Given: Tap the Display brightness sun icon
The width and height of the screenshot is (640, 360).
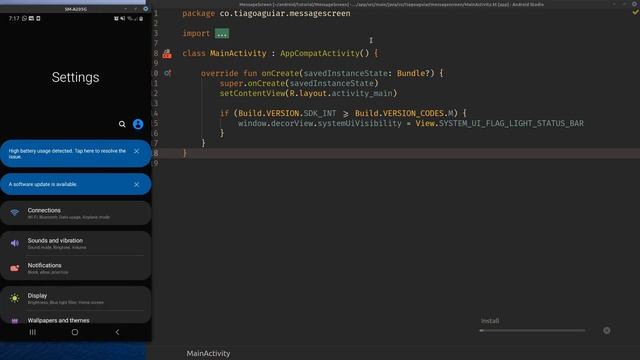Looking at the screenshot, I should (x=15, y=298).
